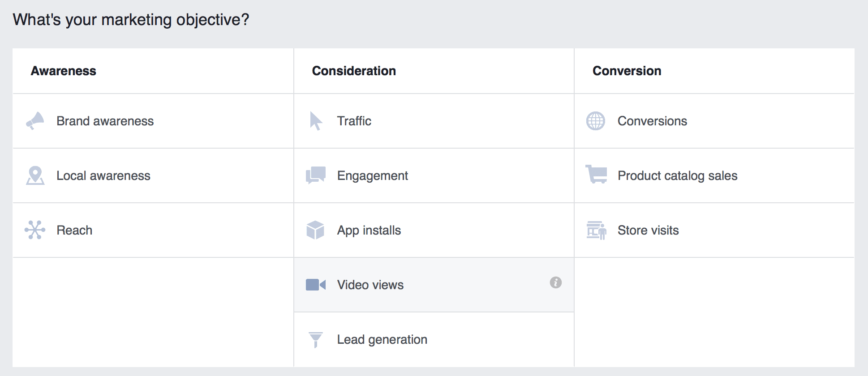Click the App installs box icon
This screenshot has height=376, width=868.
[x=315, y=230]
